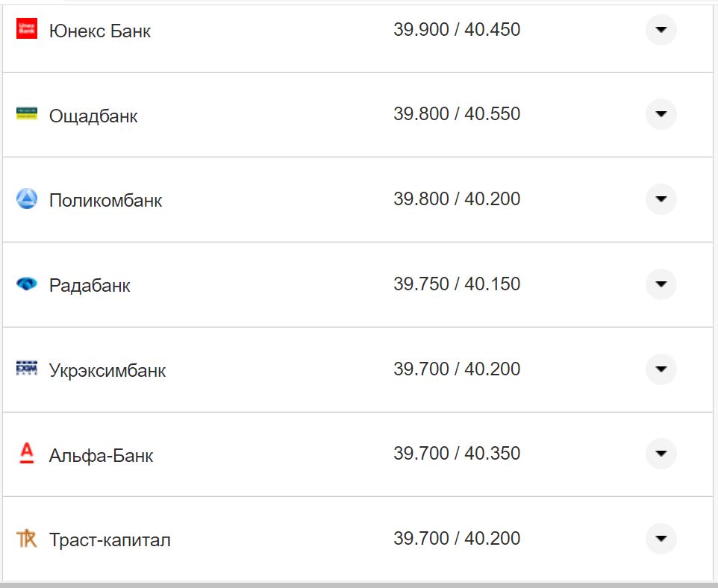Expand the Юнекс Банк row details
Screen dimensions: 718x588
661,30
